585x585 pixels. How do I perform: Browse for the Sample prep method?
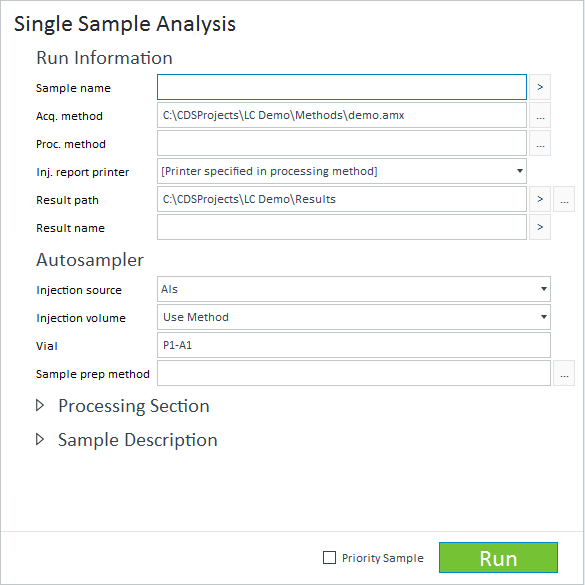tap(564, 373)
